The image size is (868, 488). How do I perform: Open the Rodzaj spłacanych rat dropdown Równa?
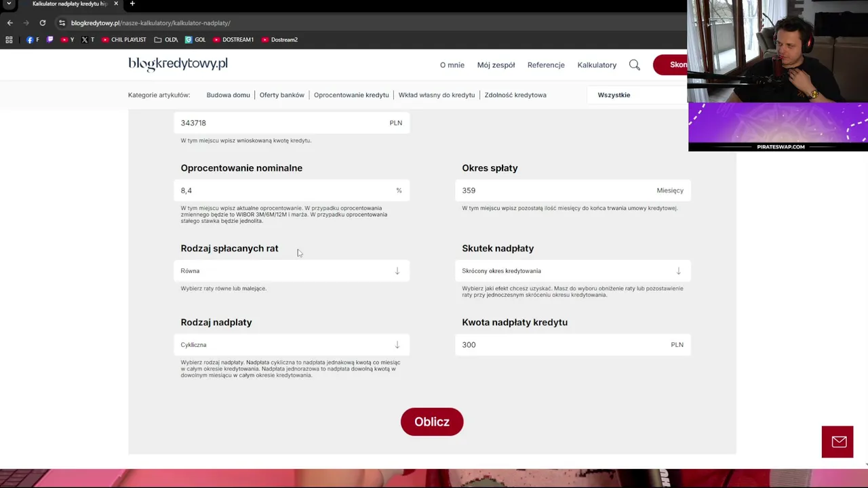[292, 271]
